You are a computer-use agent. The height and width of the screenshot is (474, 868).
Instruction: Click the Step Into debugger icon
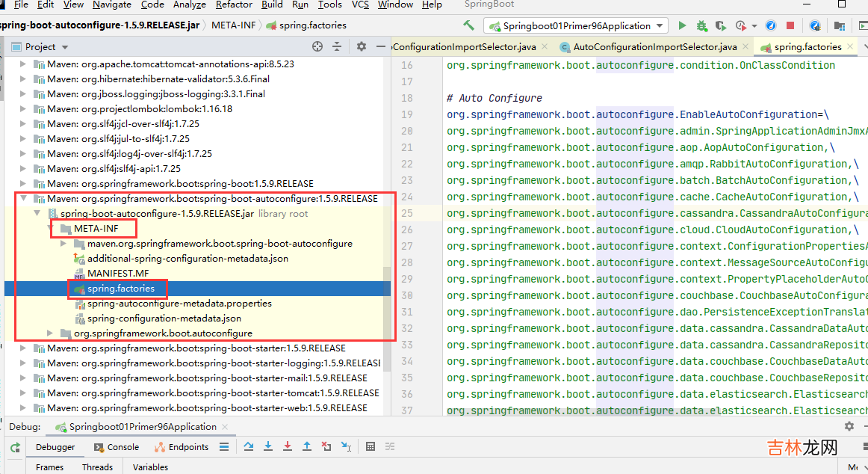pyautogui.click(x=268, y=446)
